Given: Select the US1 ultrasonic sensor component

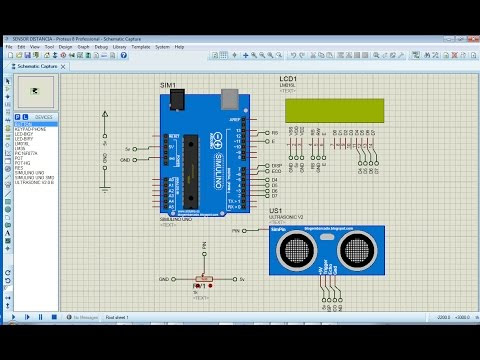Looking at the screenshot, I should [x=327, y=251].
